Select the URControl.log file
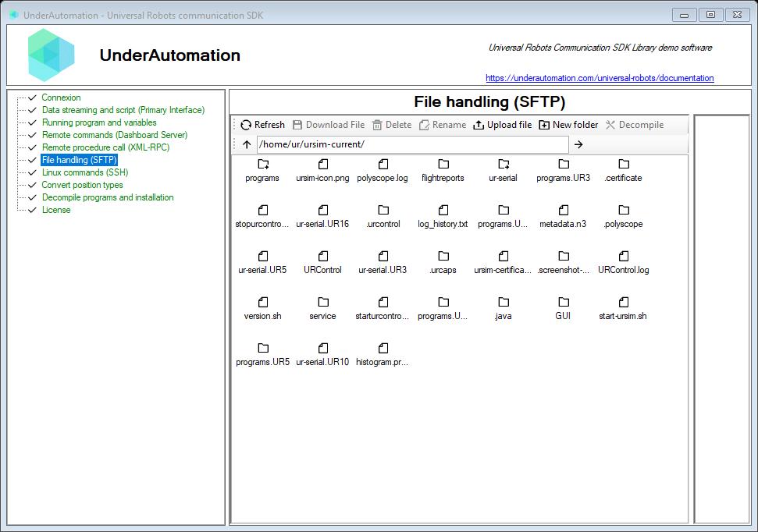Image resolution: width=758 pixels, height=532 pixels. [624, 262]
